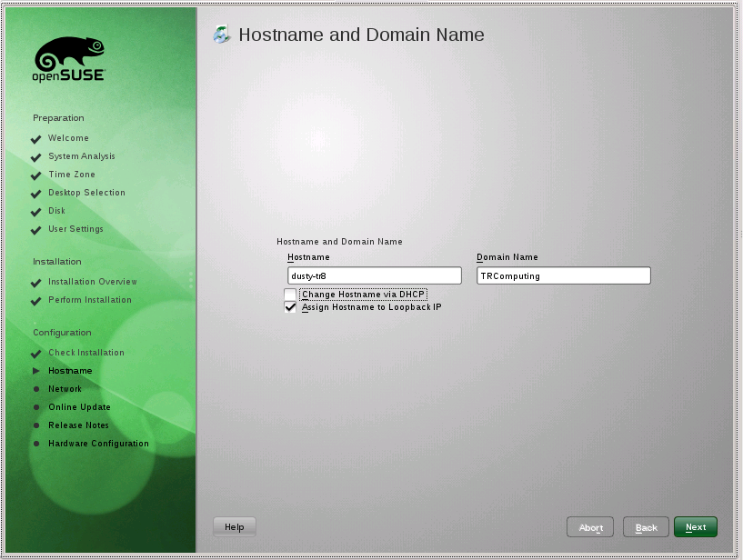Focus the Hostname input field
Image resolution: width=743 pixels, height=560 pixels.
pos(375,275)
